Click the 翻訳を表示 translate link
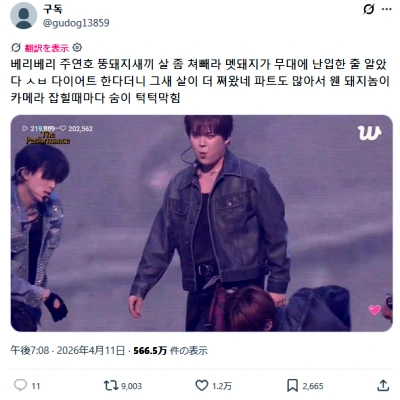This screenshot has height=400, width=400. pyautogui.click(x=47, y=48)
